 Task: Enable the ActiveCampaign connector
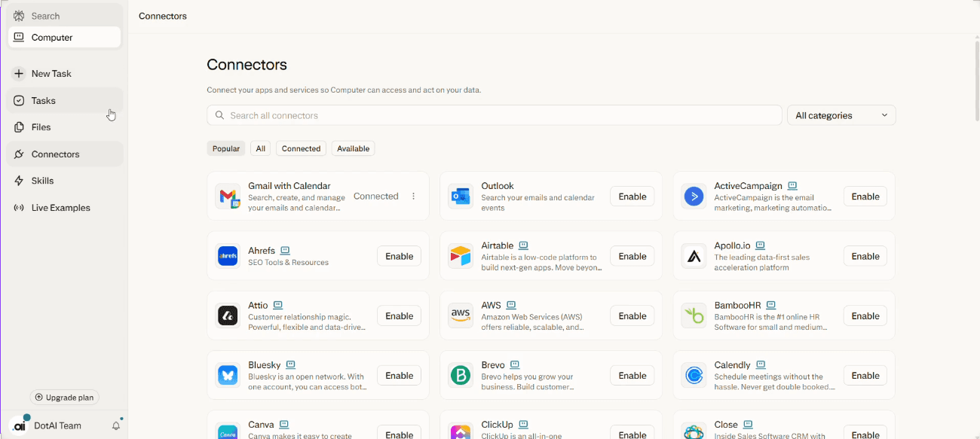click(865, 197)
